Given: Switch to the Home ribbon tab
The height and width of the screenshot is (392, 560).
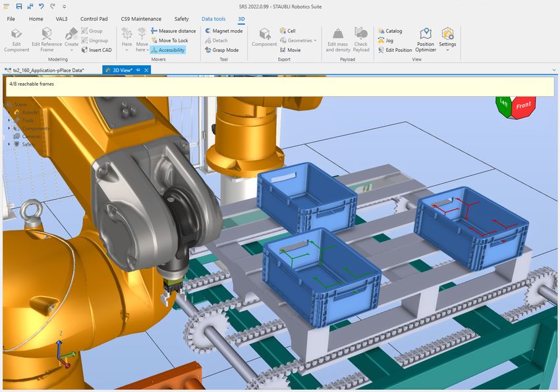Looking at the screenshot, I should pyautogui.click(x=36, y=19).
